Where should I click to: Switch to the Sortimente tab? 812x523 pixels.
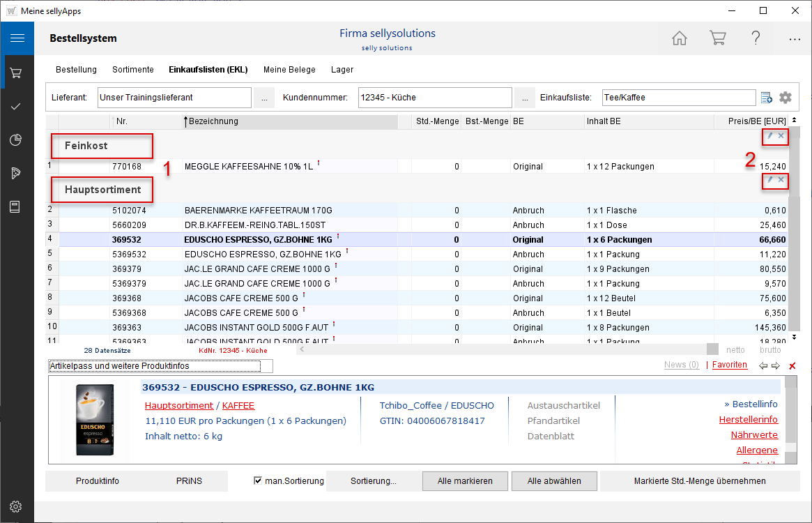[133, 70]
